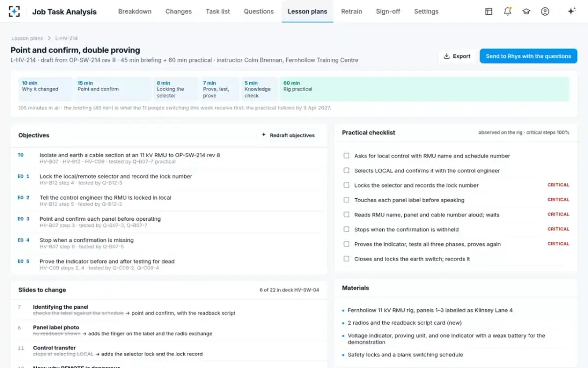
Task: Open the notifications bell
Action: point(508,11)
